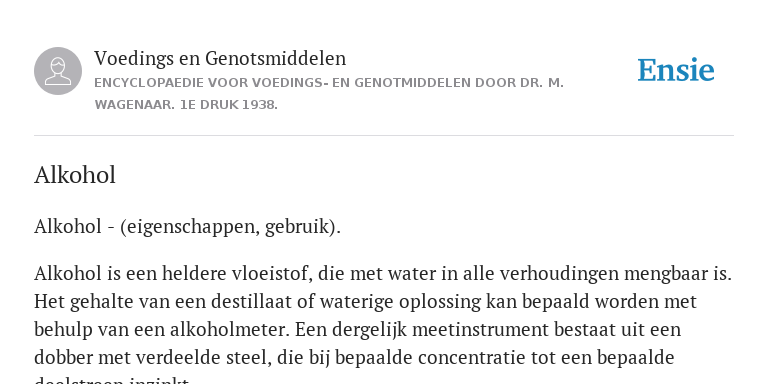Click the word Genotsmiddelen in the title
Viewport: 768px width, 384px height.
click(x=275, y=58)
